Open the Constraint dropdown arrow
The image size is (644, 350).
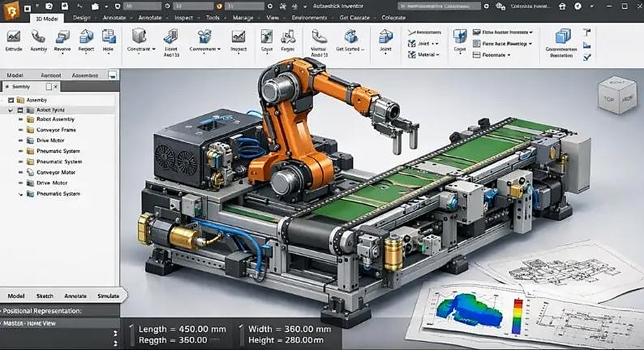click(x=154, y=49)
